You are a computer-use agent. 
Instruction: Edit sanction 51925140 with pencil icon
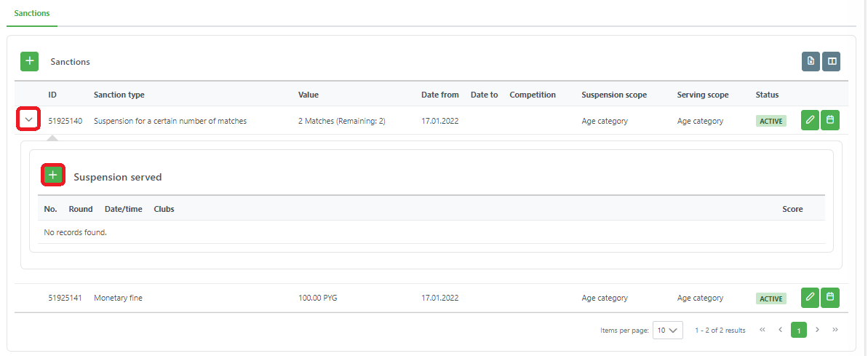pyautogui.click(x=810, y=120)
